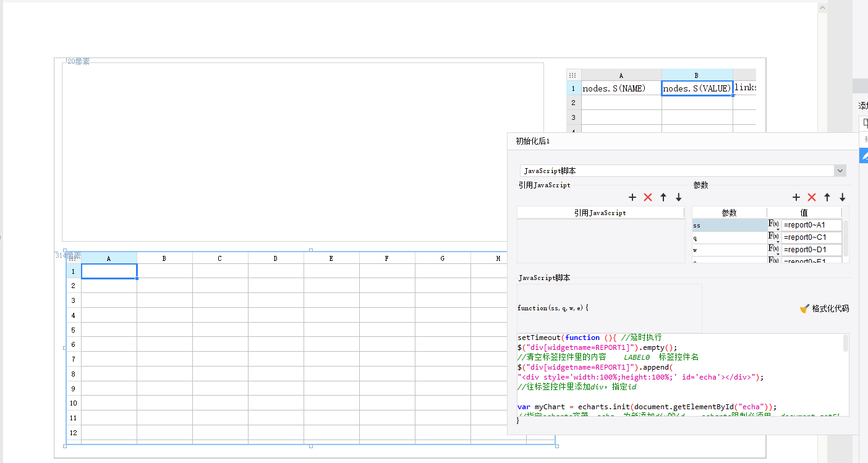The image size is (868, 463).
Task: Edit value field =report0~A1
Action: click(812, 225)
